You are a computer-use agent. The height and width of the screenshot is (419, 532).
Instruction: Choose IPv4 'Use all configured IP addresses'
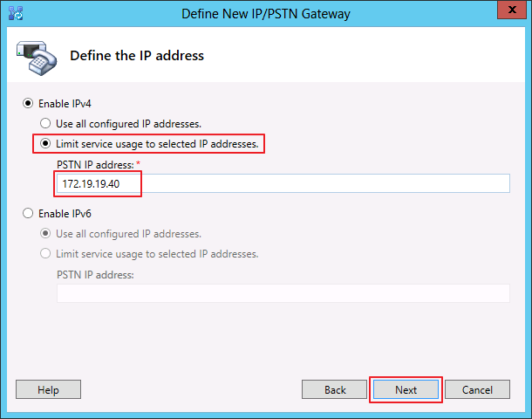pyautogui.click(x=45, y=123)
